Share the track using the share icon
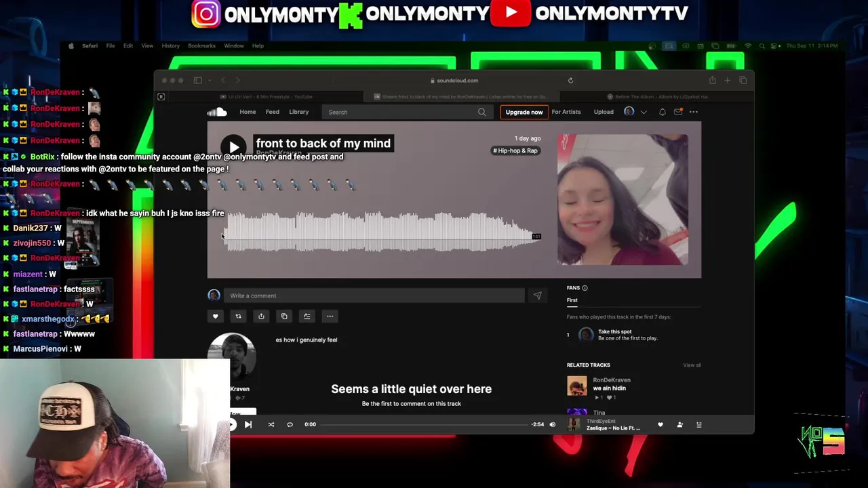The image size is (868, 488). tap(261, 316)
